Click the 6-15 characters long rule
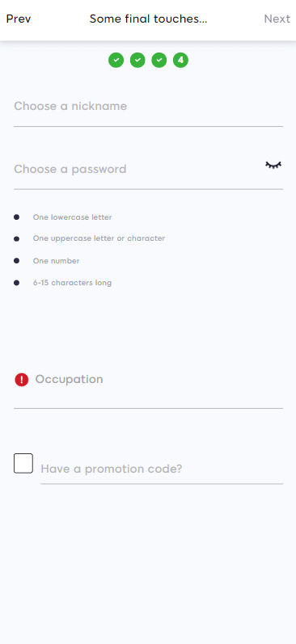296x644 pixels. (x=72, y=283)
